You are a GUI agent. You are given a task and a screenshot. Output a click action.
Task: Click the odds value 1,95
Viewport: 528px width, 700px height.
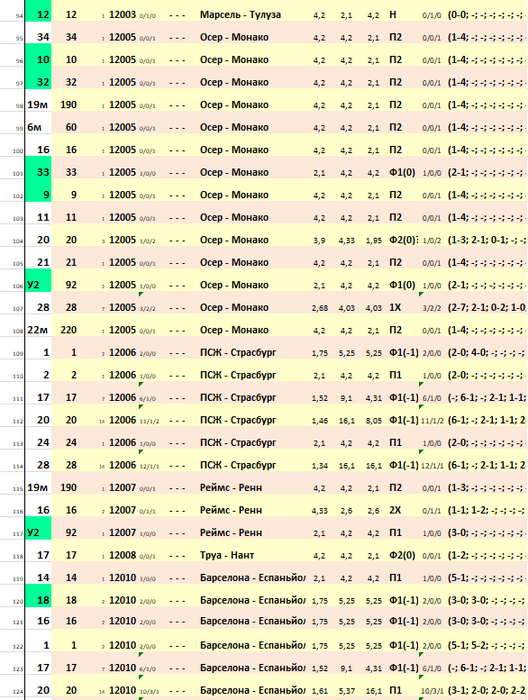click(374, 241)
